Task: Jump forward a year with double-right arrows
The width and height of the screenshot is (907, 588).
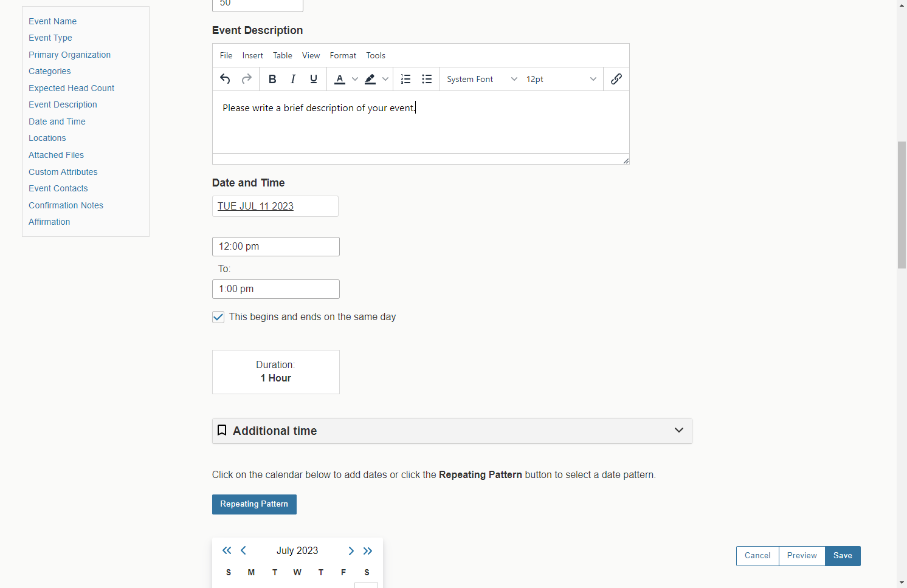Action: [368, 551]
